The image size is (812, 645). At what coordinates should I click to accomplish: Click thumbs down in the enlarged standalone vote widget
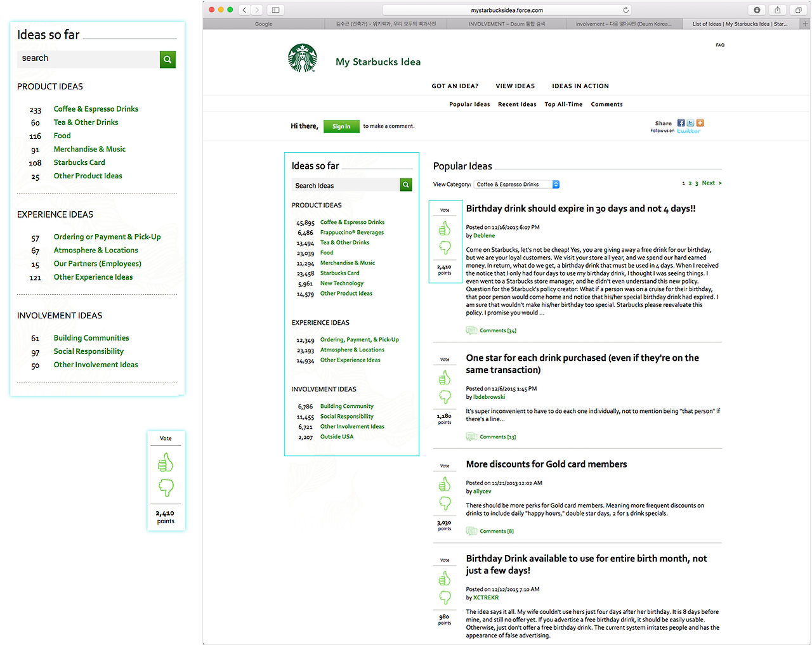[x=166, y=487]
